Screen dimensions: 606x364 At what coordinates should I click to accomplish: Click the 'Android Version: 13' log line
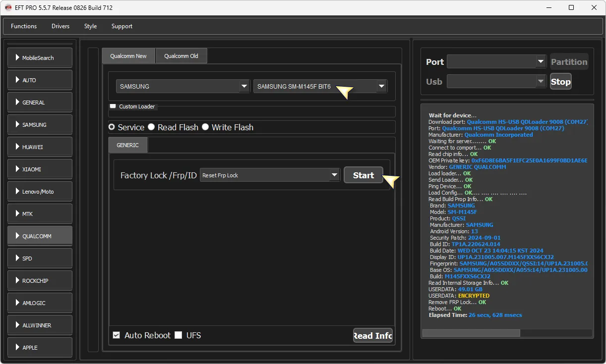pyautogui.click(x=454, y=231)
